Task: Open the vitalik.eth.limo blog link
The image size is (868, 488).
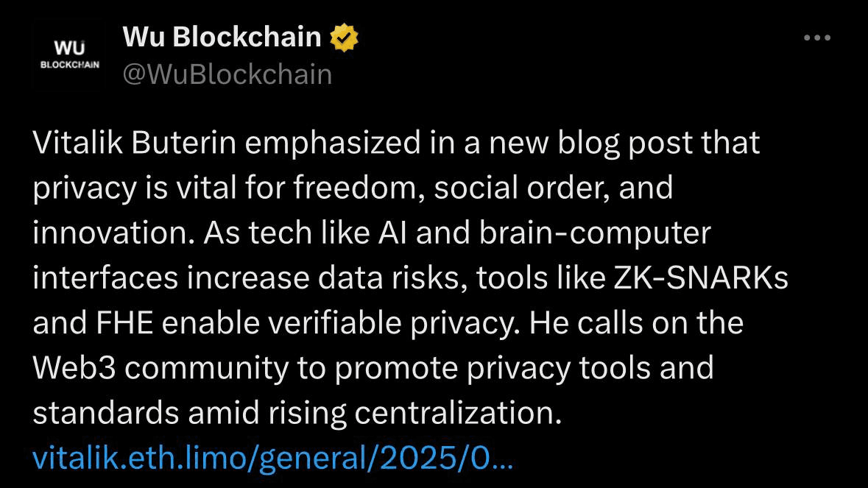Action: pyautogui.click(x=273, y=458)
